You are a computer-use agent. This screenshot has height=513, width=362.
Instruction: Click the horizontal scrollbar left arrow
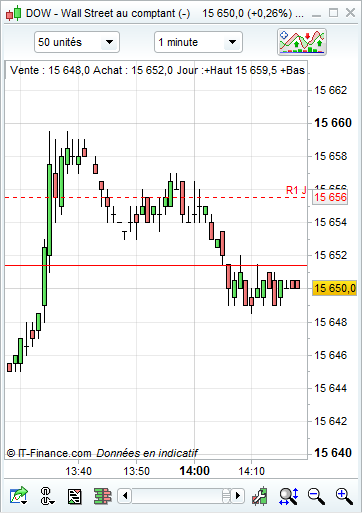[125, 496]
